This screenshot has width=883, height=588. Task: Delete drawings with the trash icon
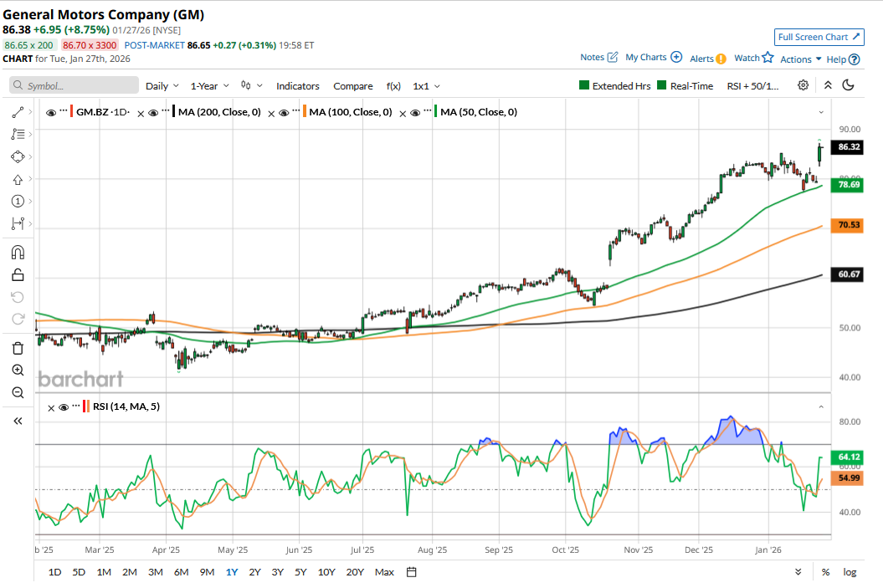18,348
